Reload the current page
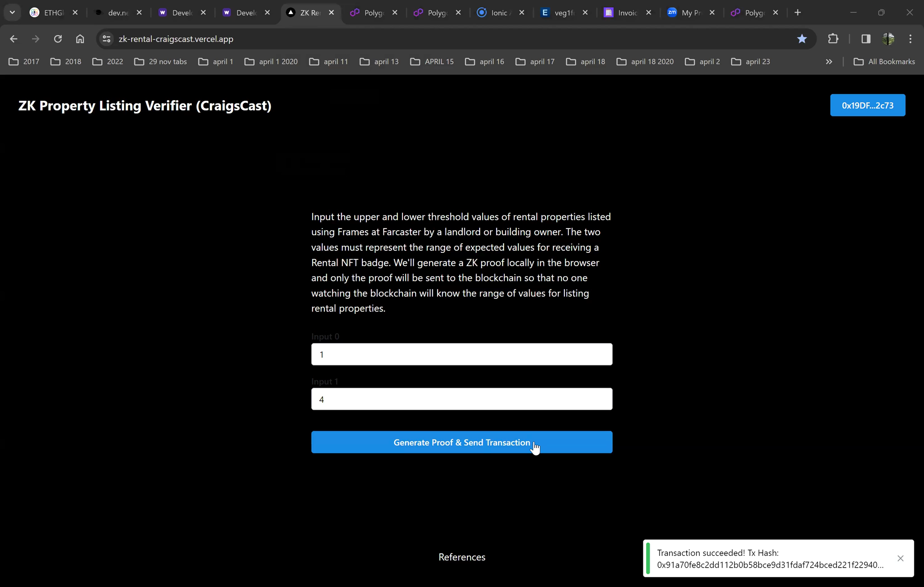This screenshot has width=924, height=587. coord(58,39)
